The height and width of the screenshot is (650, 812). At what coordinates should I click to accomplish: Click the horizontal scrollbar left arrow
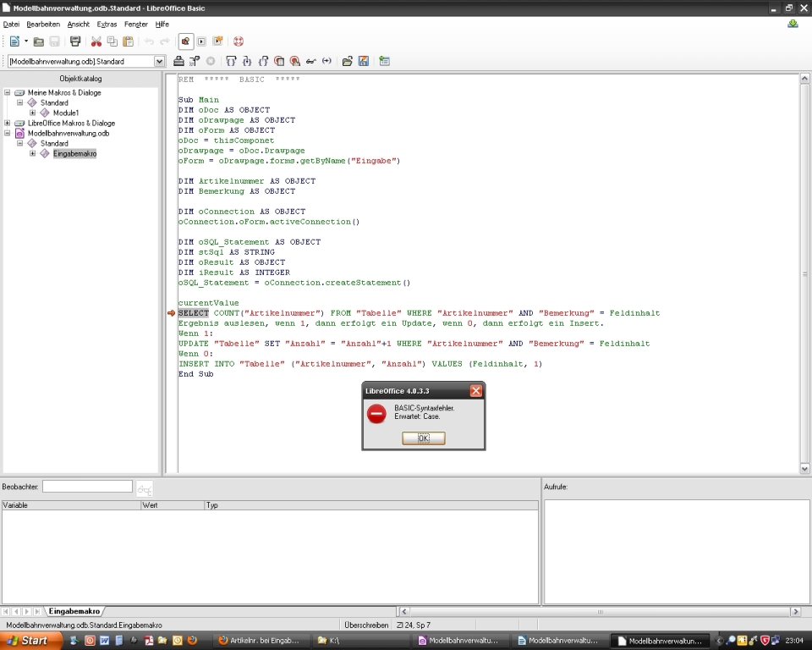coord(404,612)
